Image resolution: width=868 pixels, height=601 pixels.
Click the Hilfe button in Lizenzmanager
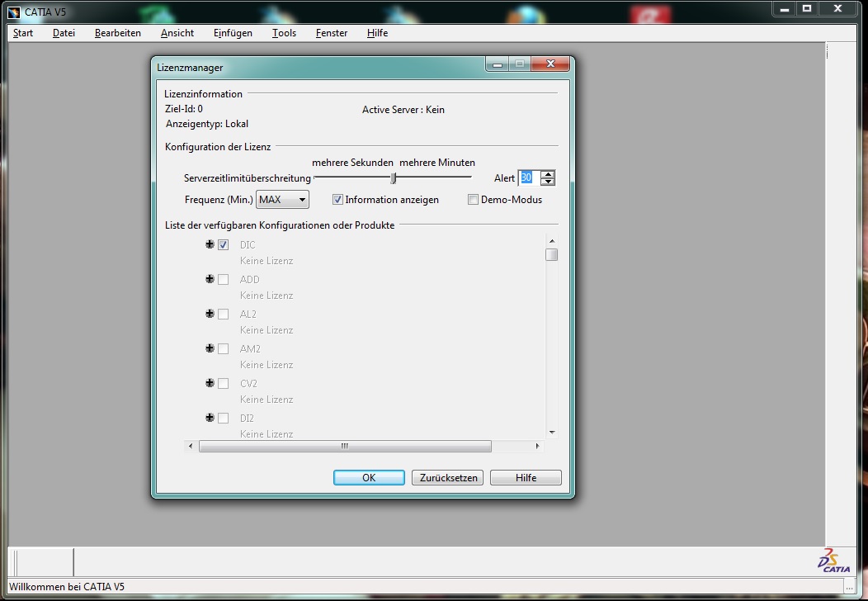[x=526, y=477]
